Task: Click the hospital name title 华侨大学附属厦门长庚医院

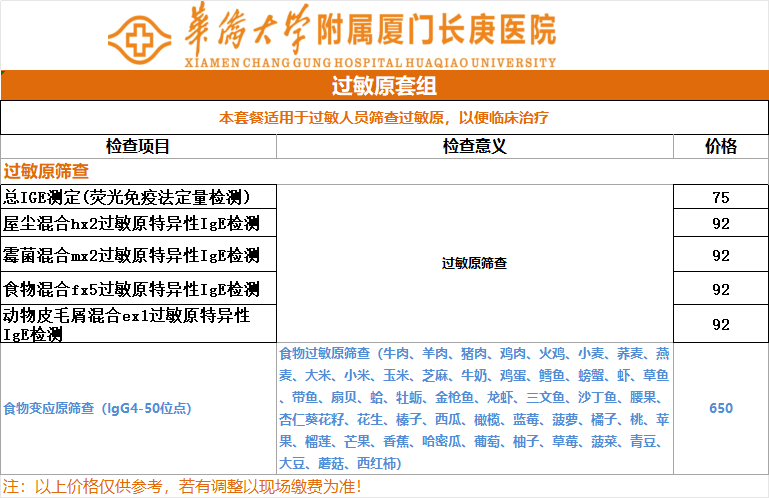Action: (x=371, y=29)
